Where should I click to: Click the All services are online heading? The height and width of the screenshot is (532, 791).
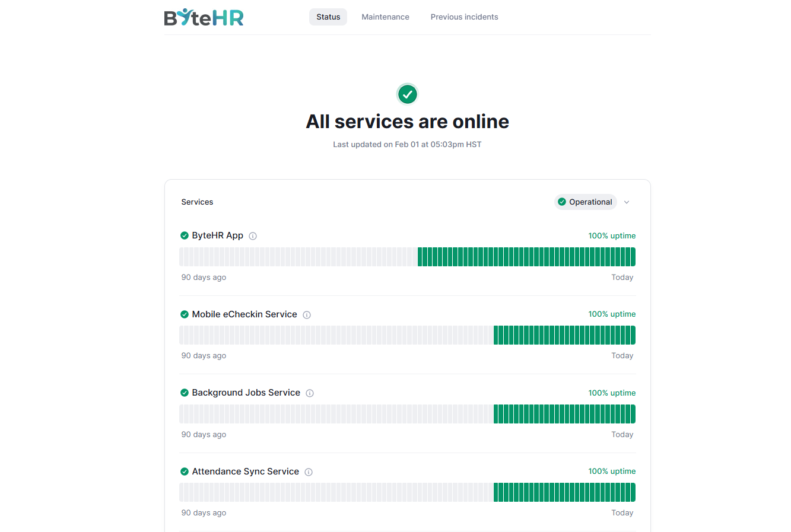point(407,122)
